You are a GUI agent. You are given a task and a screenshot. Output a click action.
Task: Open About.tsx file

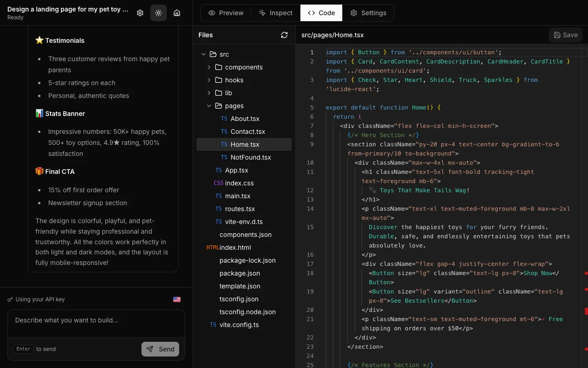pos(244,119)
